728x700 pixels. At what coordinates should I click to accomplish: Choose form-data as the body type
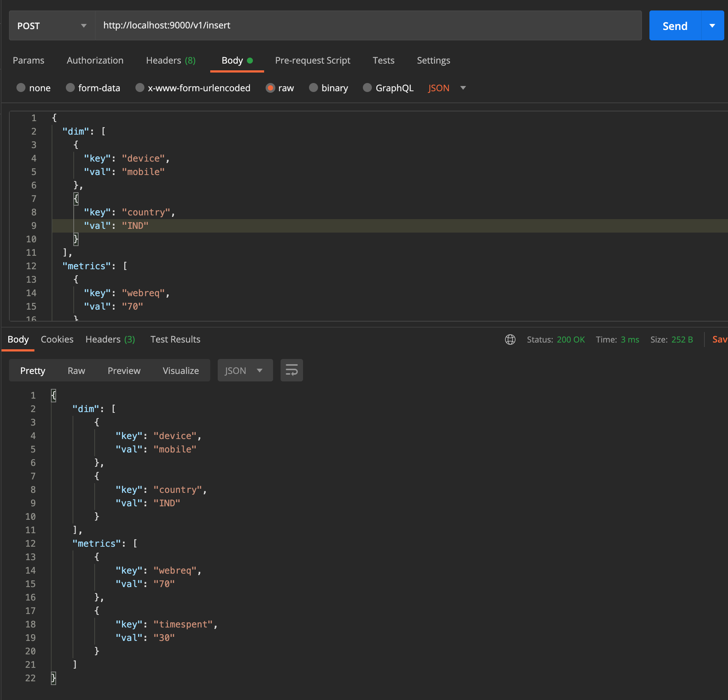(70, 88)
